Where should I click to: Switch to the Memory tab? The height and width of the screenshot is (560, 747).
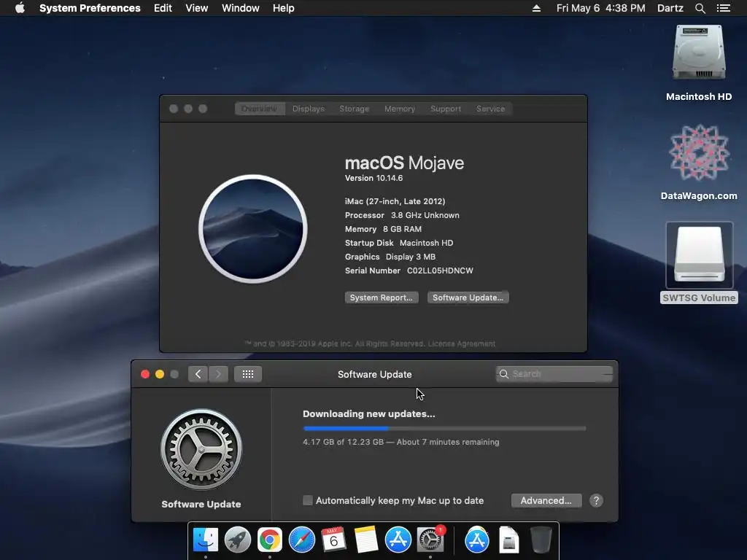(400, 109)
